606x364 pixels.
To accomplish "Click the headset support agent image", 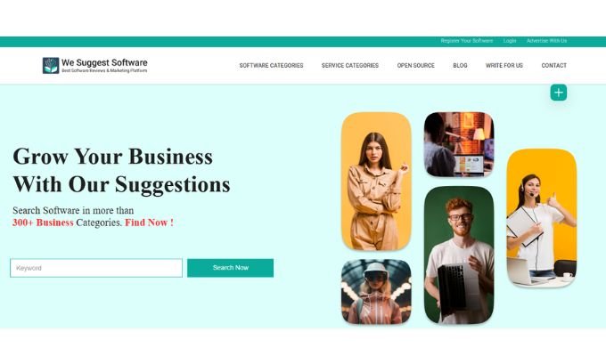I will [542, 218].
